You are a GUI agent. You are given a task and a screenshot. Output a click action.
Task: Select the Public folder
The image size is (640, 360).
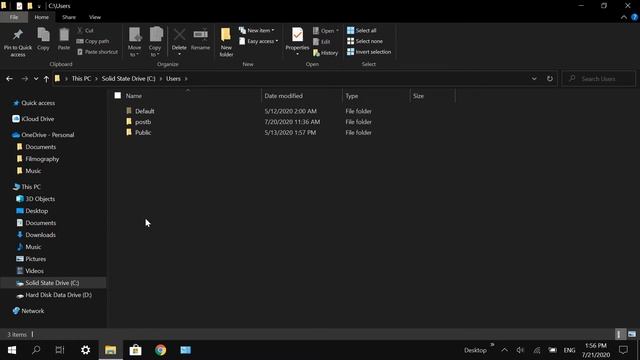pyautogui.click(x=139, y=133)
